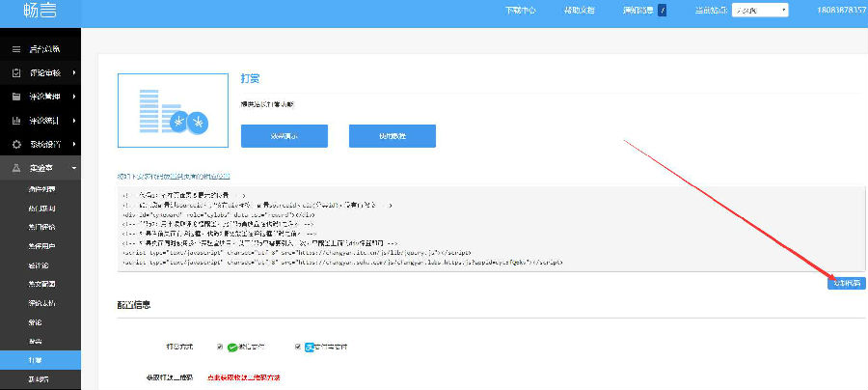This screenshot has width=868, height=390.
Task: Click the red QR code instructions link
Action: (x=244, y=376)
